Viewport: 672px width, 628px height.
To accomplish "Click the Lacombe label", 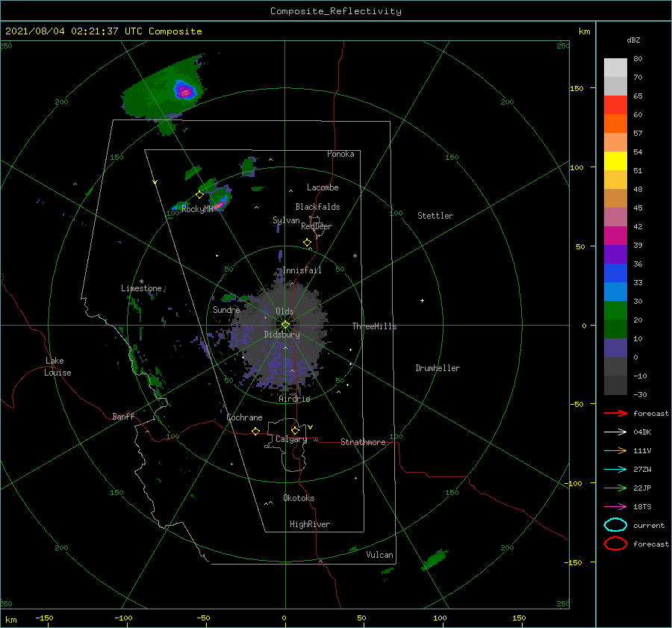I will pyautogui.click(x=323, y=187).
